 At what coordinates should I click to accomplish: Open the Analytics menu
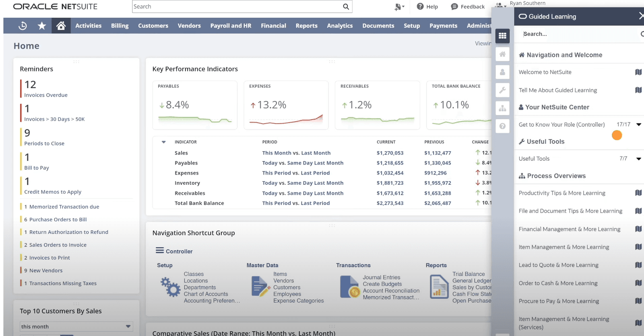(340, 26)
